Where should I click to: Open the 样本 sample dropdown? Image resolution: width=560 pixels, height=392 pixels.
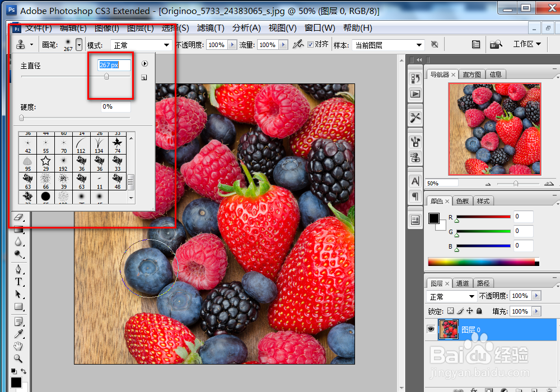[388, 45]
